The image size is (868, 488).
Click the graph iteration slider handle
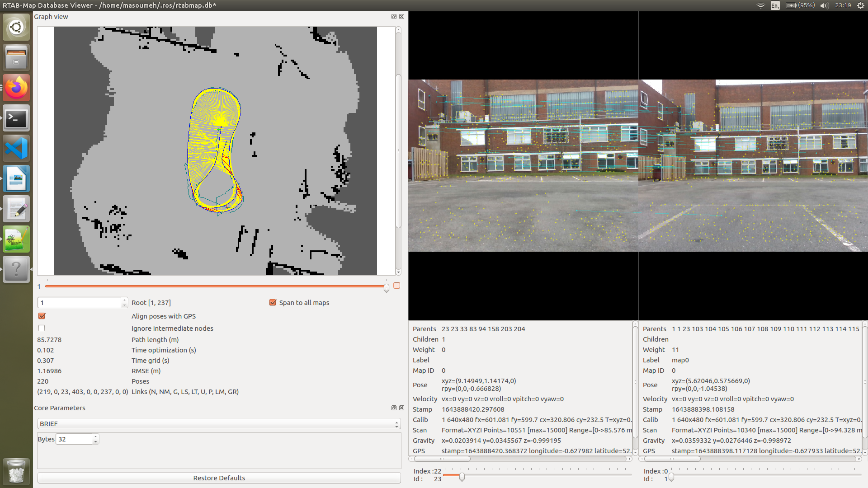click(387, 288)
